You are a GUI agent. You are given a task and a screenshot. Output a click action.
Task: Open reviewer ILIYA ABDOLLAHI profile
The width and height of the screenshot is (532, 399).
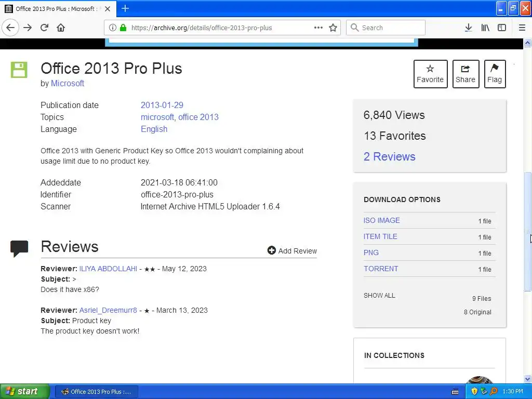coord(108,269)
